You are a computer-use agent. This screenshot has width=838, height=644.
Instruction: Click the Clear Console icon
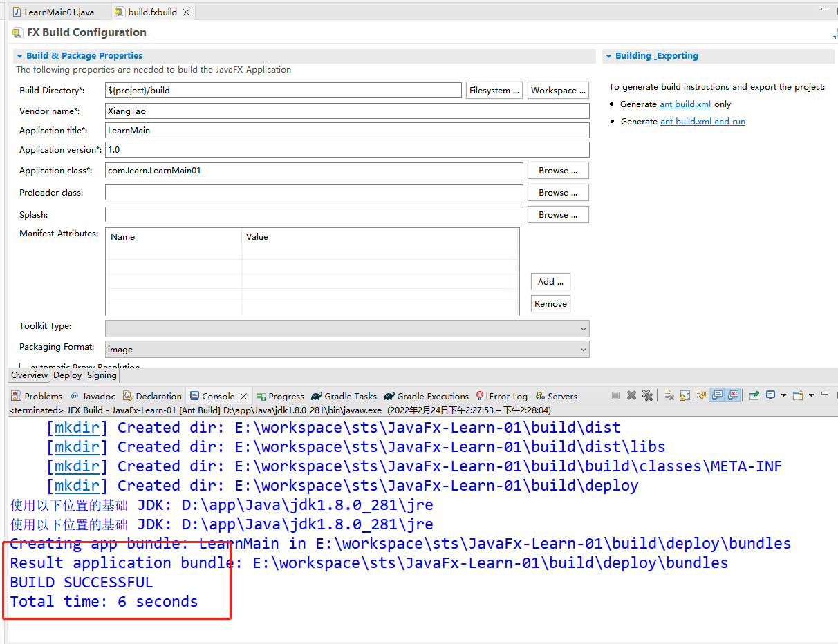669,395
